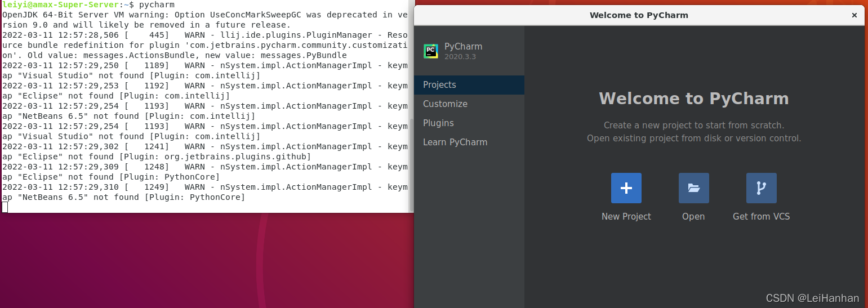Click the '"Eclipse" not found [Plugin: PythonCore]' line
This screenshot has width=868, height=308.
click(111, 177)
